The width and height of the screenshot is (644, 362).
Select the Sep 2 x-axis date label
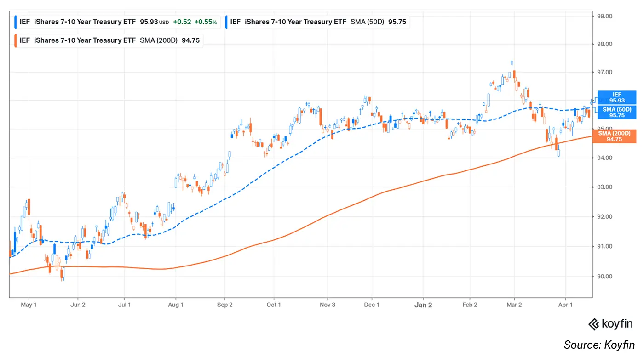[x=224, y=305]
